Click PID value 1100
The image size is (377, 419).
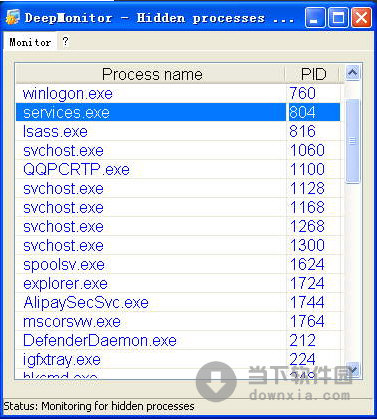307,169
